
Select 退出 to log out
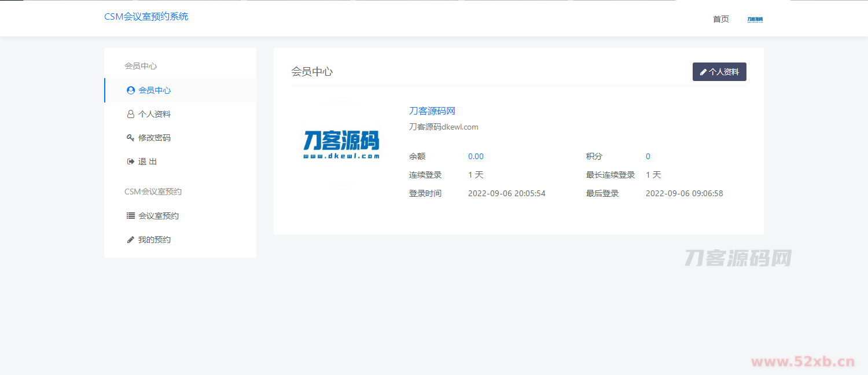148,161
